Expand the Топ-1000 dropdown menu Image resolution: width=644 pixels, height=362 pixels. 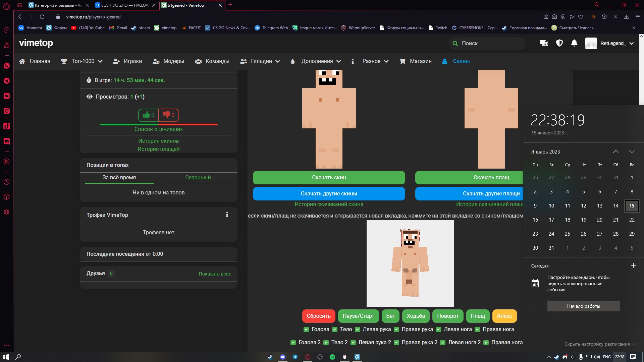[82, 61]
